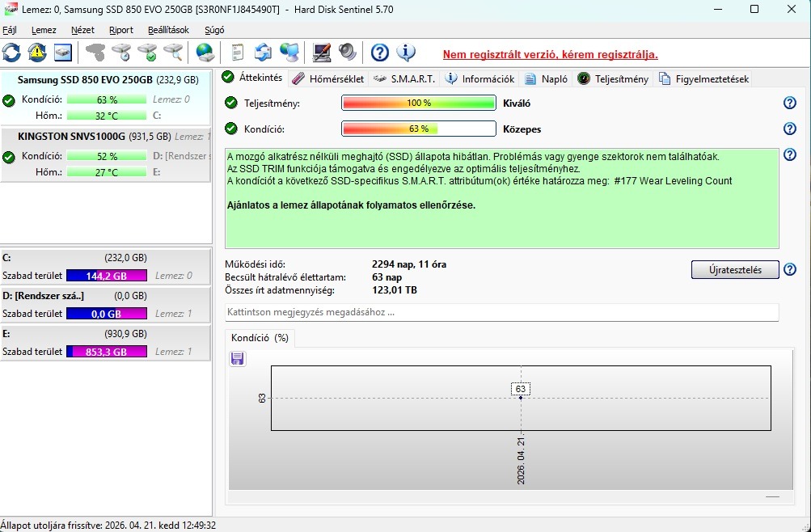Screen dimensions: 811x532
Task: Click the 2026. 04. 21. chart date label
Action: 521,461
